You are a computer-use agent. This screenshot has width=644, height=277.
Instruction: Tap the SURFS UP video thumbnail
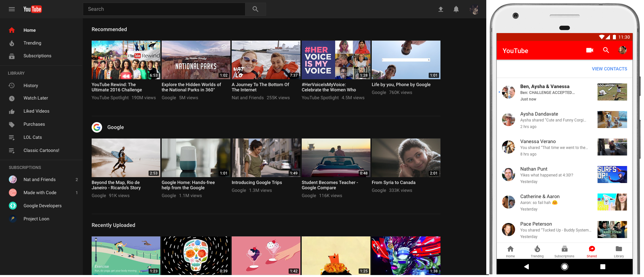pos(612,175)
